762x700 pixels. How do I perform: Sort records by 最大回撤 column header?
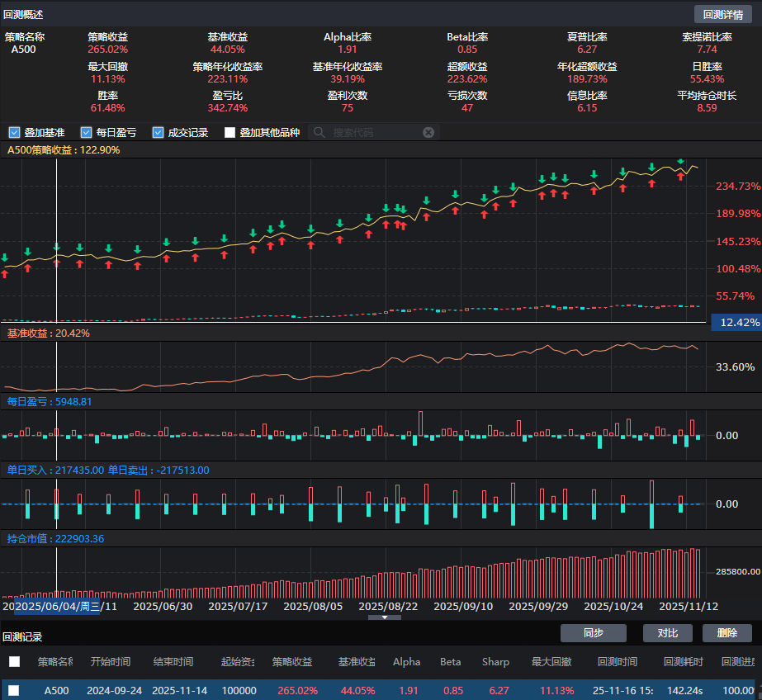551,661
